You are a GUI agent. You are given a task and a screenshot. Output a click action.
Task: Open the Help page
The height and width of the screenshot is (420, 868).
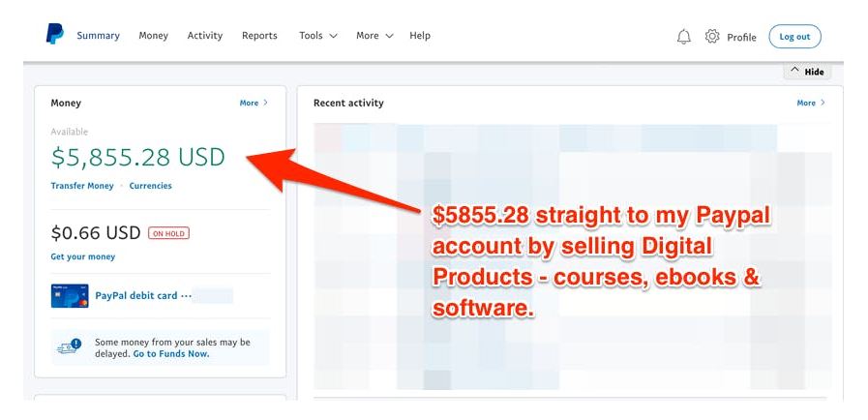[x=420, y=36]
